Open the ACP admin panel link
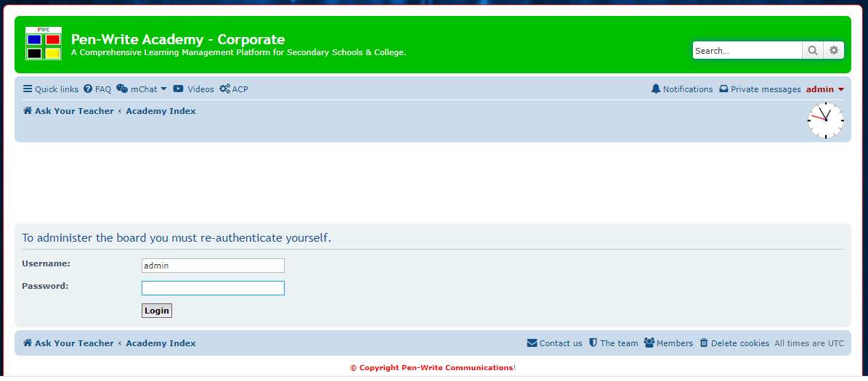The height and width of the screenshot is (381, 868). click(x=234, y=89)
